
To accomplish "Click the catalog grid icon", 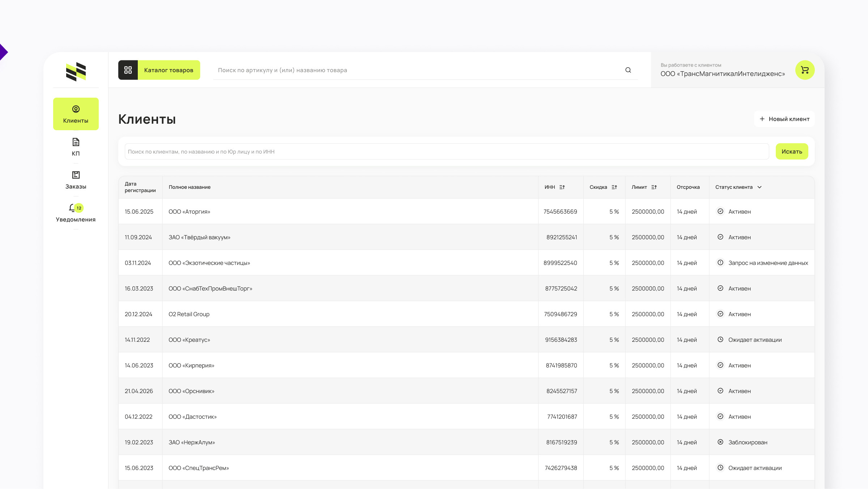I will coord(128,70).
